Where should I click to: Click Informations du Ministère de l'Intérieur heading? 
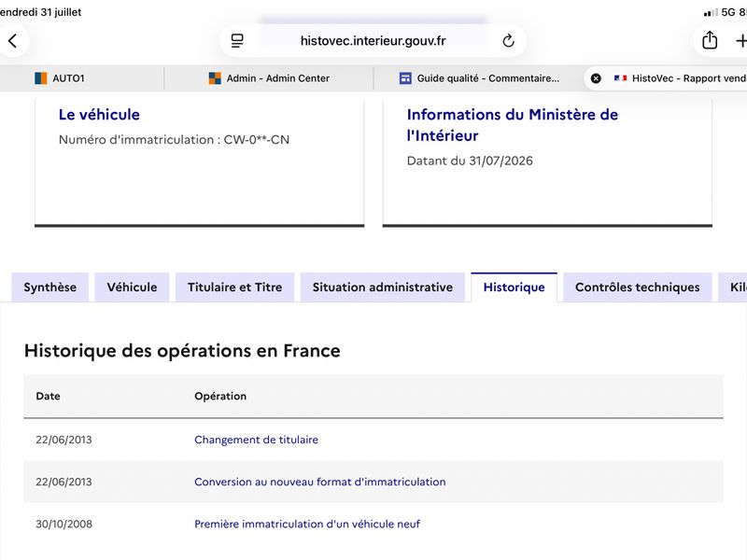[x=512, y=125]
